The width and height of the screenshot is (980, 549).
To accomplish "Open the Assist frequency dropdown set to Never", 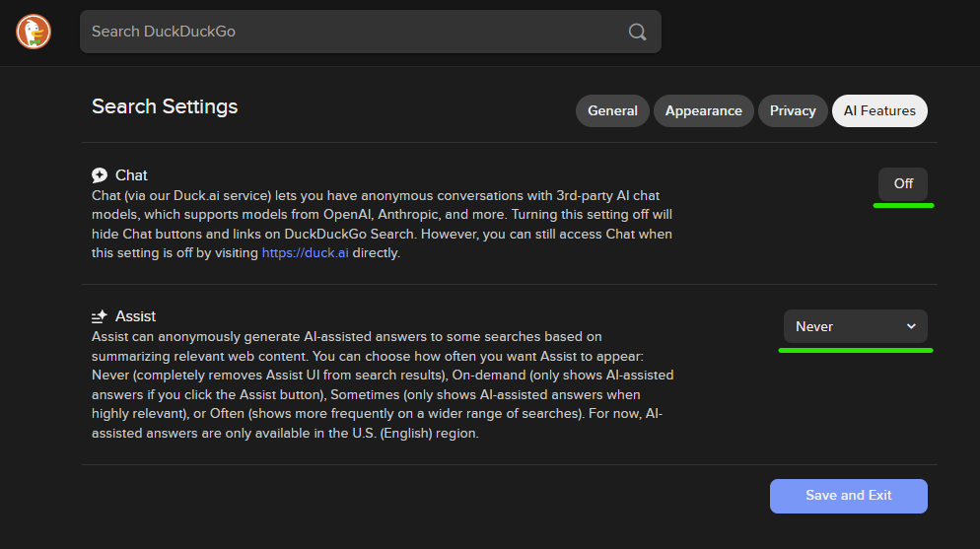I will [855, 326].
